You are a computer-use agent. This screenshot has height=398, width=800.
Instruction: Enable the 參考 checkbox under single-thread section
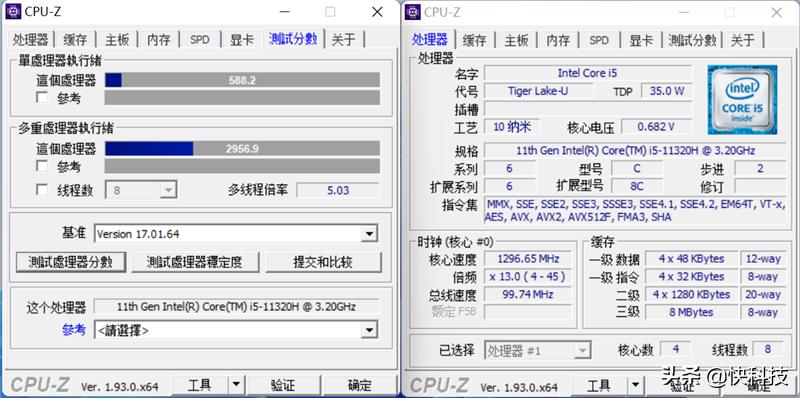pos(42,97)
